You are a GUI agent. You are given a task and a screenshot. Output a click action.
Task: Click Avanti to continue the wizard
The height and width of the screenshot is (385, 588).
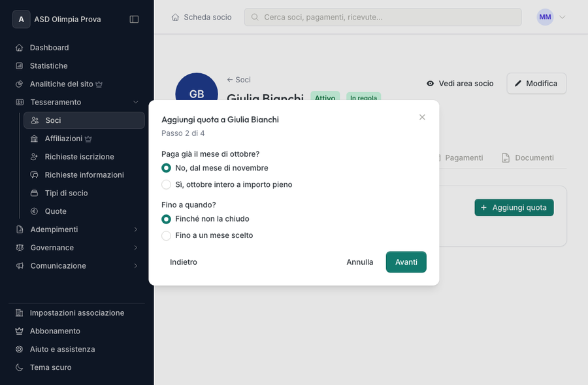tap(406, 262)
